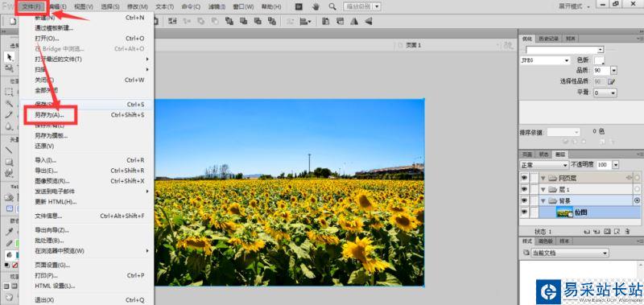
Task: Click the 位图 layer thumbnail
Action: [565, 212]
